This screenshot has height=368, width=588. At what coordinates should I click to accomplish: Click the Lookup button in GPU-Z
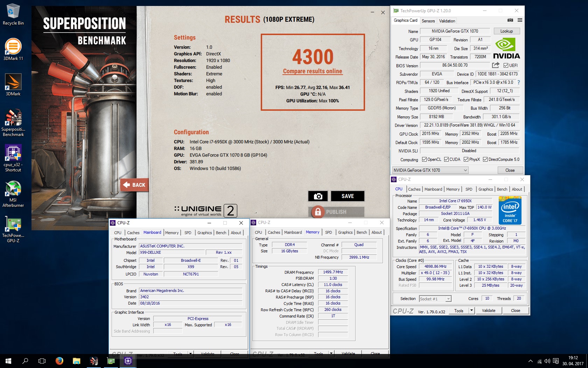click(506, 31)
